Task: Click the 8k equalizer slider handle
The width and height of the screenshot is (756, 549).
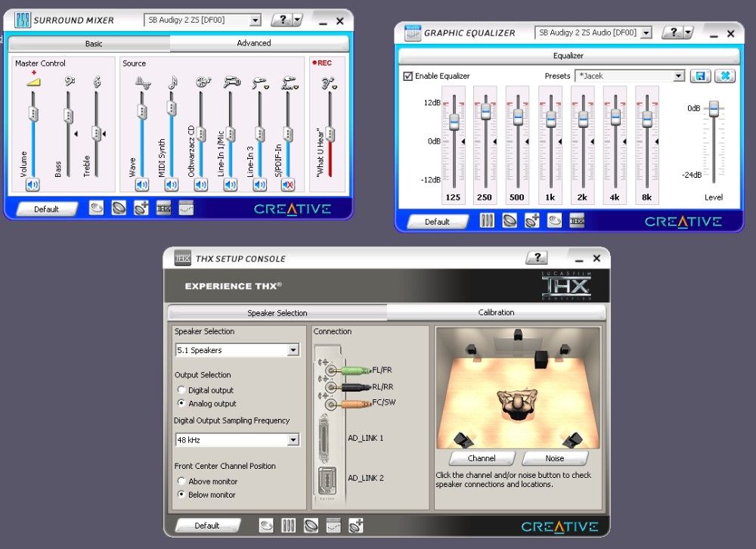Action: pos(647,118)
